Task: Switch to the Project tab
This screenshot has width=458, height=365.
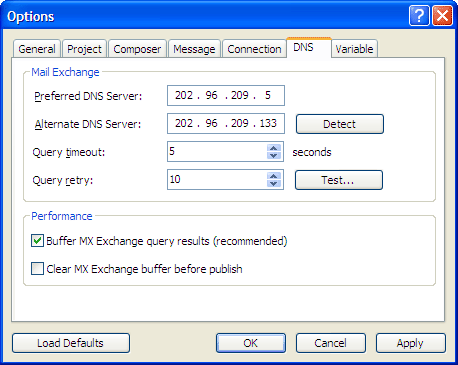Action: (84, 49)
